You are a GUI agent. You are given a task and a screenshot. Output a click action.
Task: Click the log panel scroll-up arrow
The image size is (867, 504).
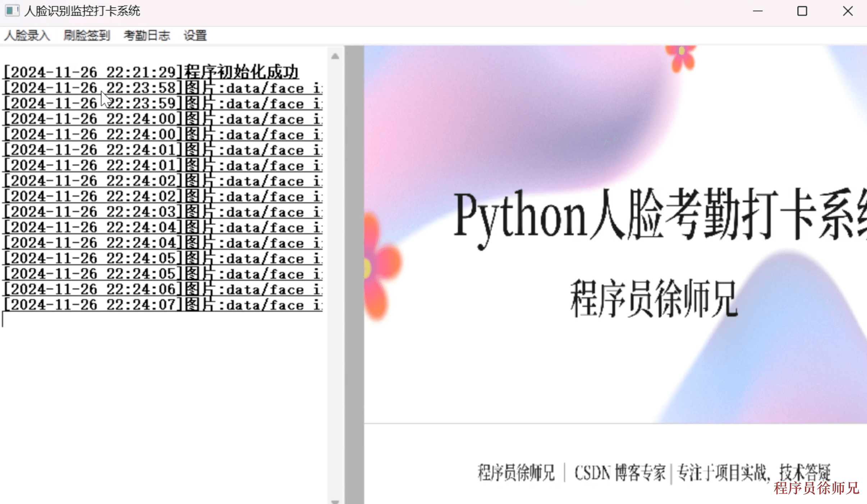click(335, 56)
